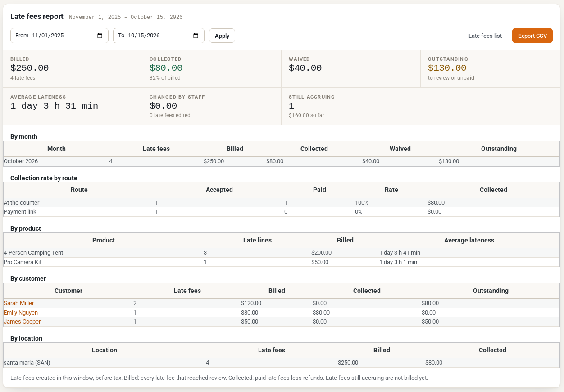Screen dimensions: 564x392
Task: Click the To date field 10/15/2026
Action: tap(159, 36)
